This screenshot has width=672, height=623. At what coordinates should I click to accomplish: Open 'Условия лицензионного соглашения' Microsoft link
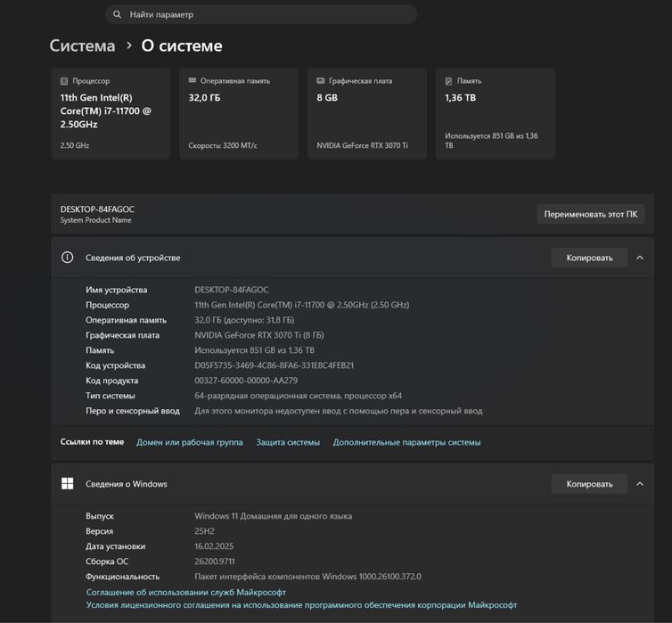(x=302, y=605)
